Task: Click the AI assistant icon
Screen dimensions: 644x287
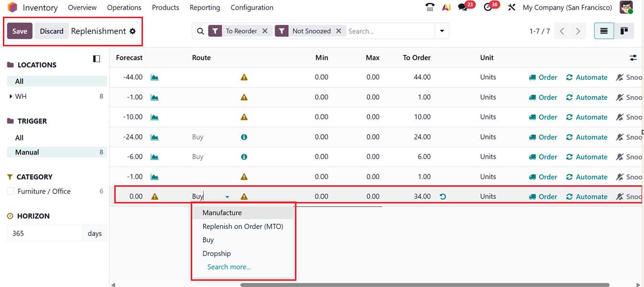Action: pos(446,7)
